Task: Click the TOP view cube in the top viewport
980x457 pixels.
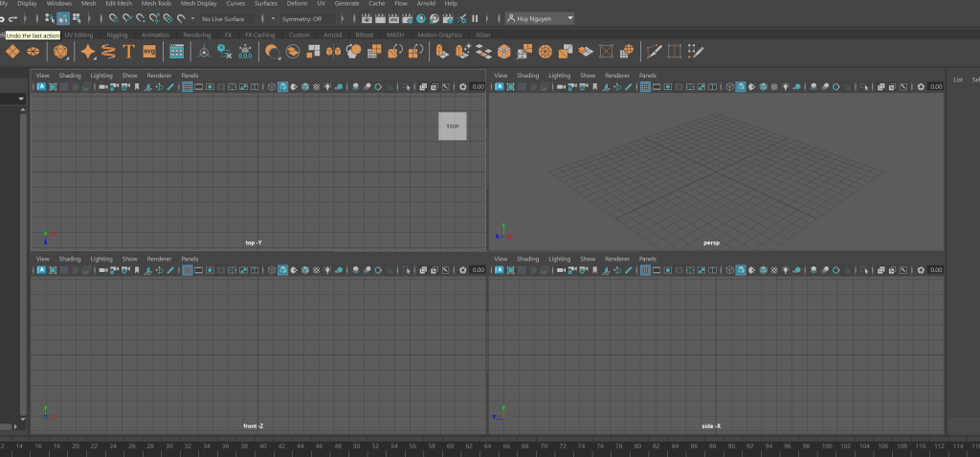Action: pyautogui.click(x=453, y=126)
